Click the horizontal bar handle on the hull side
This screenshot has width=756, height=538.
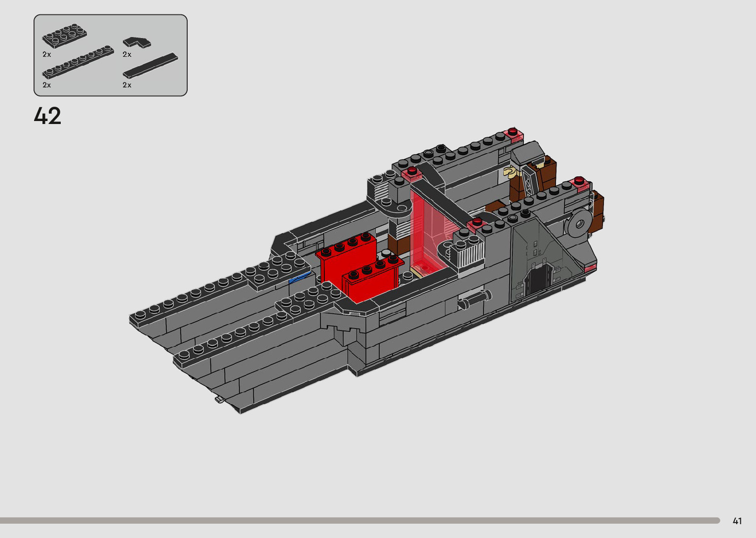pyautogui.click(x=474, y=299)
